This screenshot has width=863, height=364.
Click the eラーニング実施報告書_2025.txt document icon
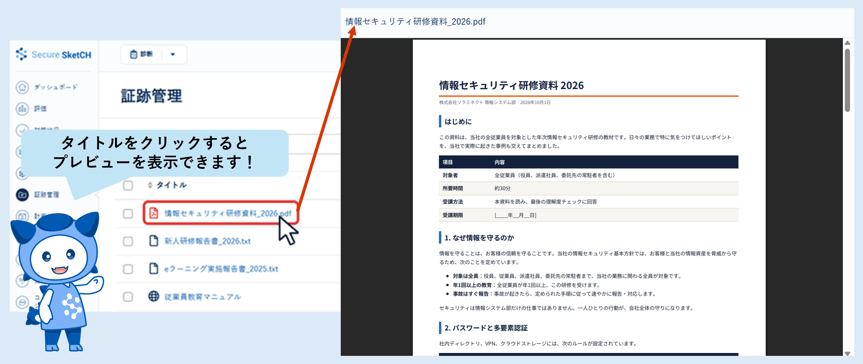(x=154, y=269)
